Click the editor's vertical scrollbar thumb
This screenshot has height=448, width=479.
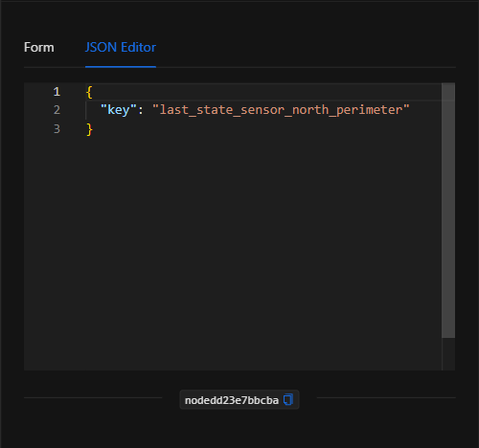click(x=448, y=211)
